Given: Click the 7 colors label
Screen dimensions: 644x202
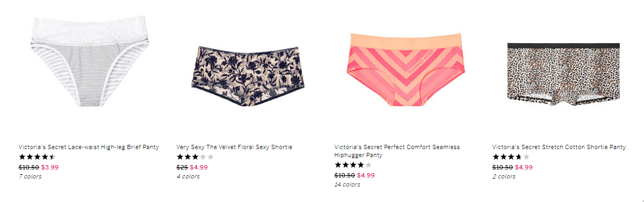Looking at the screenshot, I should click(30, 176).
